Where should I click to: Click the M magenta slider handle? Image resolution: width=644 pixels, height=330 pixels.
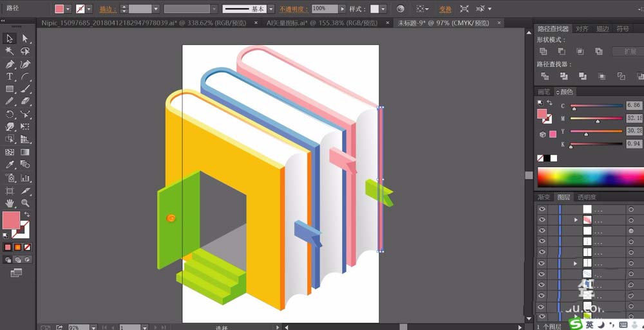click(598, 122)
